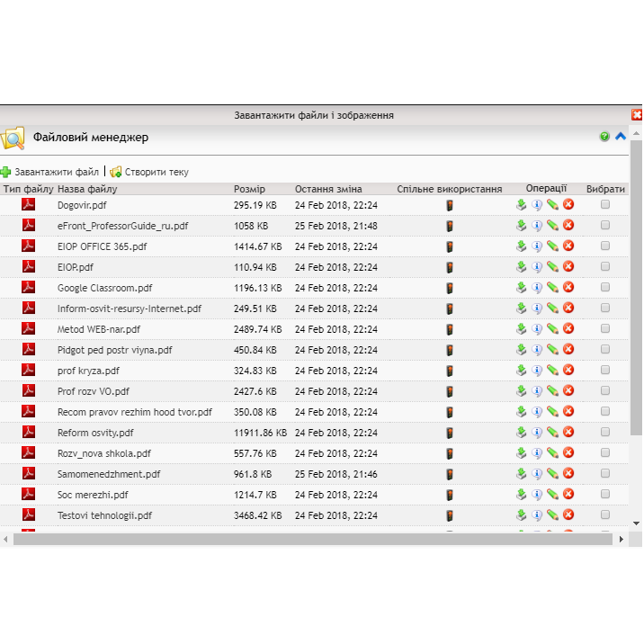Click size 11911.86 KB of Reform osvity
The image size is (644, 644).
click(261, 433)
